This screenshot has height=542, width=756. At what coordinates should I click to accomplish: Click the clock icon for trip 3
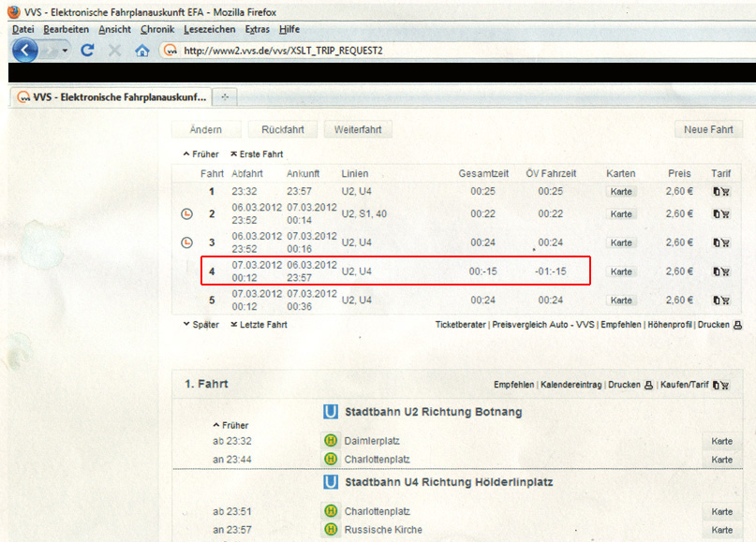(x=186, y=242)
